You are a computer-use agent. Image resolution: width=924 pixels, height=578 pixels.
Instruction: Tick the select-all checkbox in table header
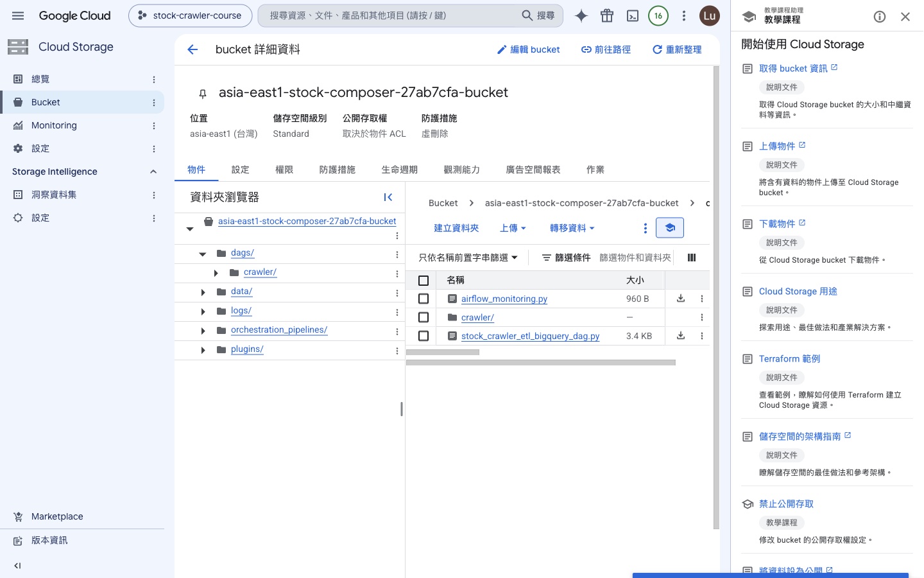(424, 281)
